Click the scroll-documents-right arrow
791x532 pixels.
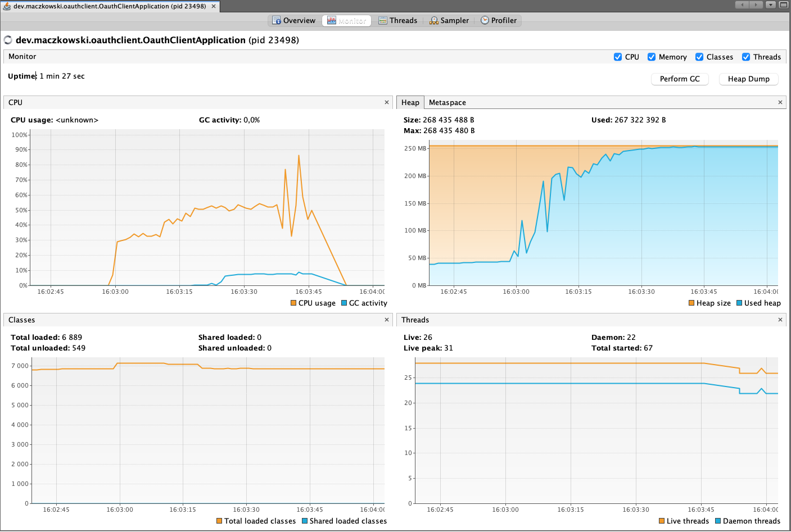click(756, 4)
